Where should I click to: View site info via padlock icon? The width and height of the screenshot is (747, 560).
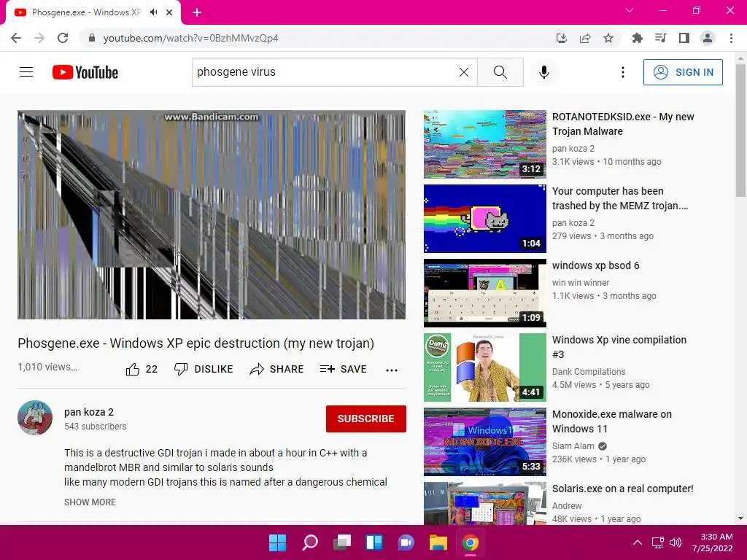pyautogui.click(x=92, y=38)
